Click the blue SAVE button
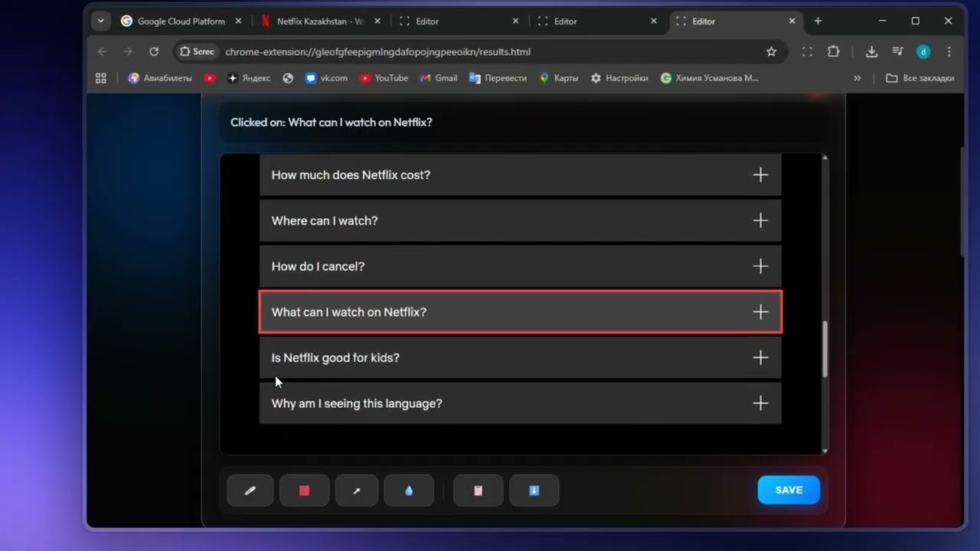980x551 pixels. pos(789,490)
